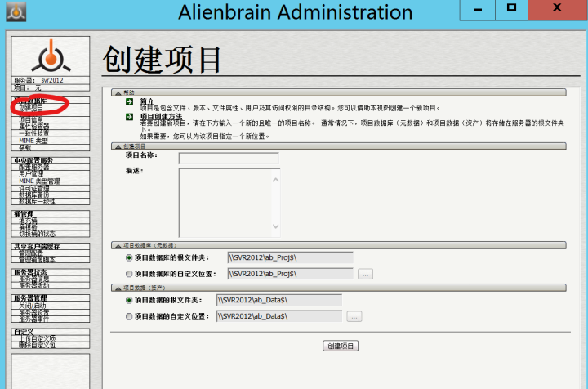
Task: Select 项目数据的自定义位置 radio button
Action: pyautogui.click(x=129, y=316)
